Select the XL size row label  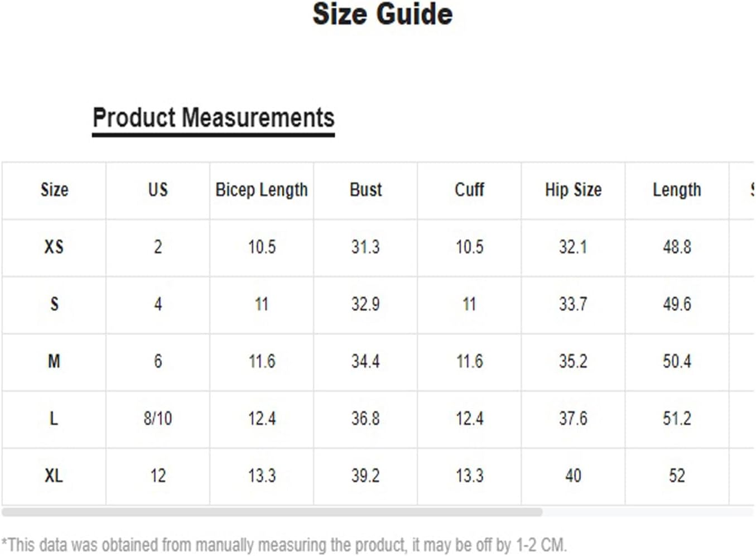(54, 476)
